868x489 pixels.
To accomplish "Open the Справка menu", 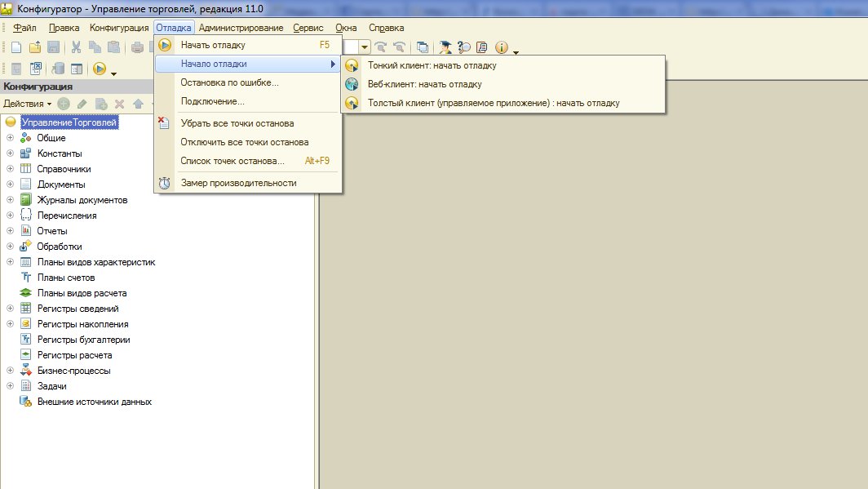I will point(386,28).
